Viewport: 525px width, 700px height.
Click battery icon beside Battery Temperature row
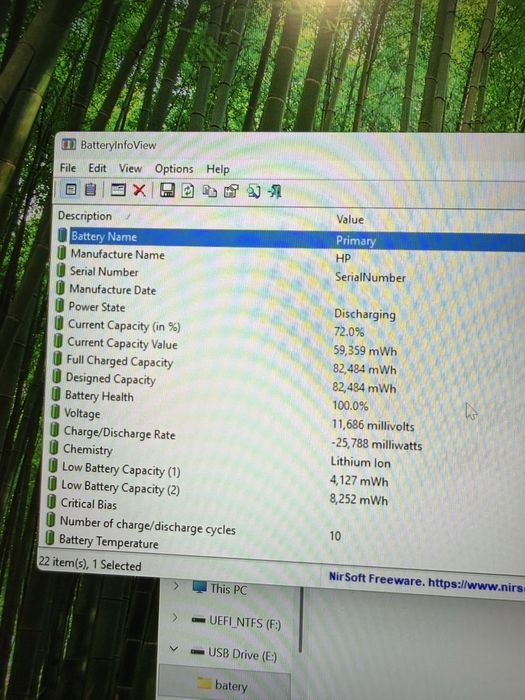(50, 538)
